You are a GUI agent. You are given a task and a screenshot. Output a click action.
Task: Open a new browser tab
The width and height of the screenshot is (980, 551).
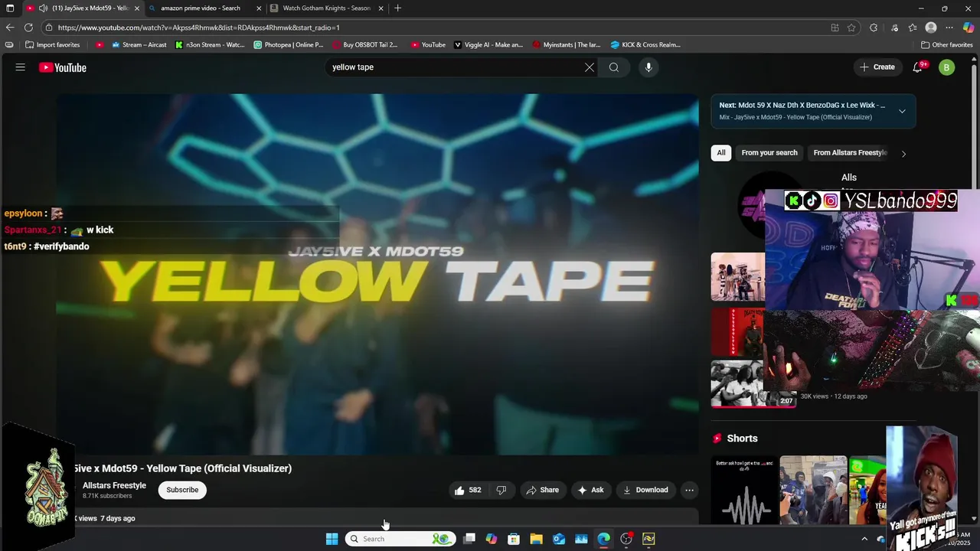tap(397, 8)
